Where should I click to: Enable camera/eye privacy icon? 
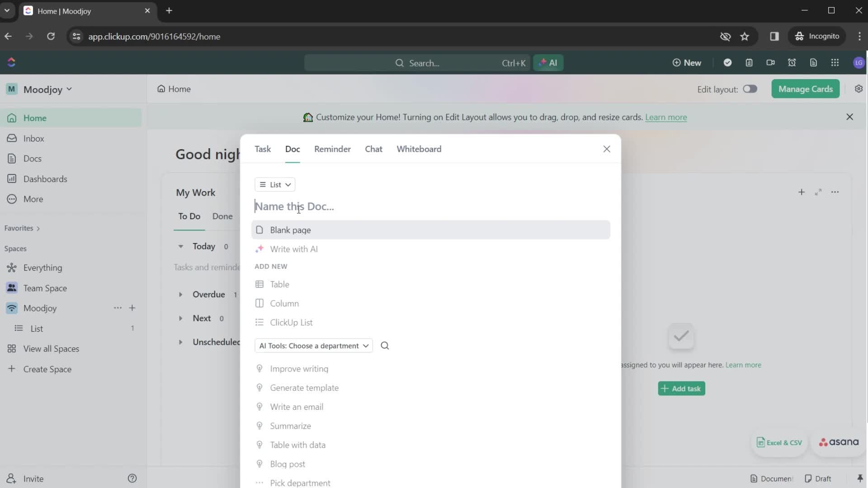click(x=725, y=36)
